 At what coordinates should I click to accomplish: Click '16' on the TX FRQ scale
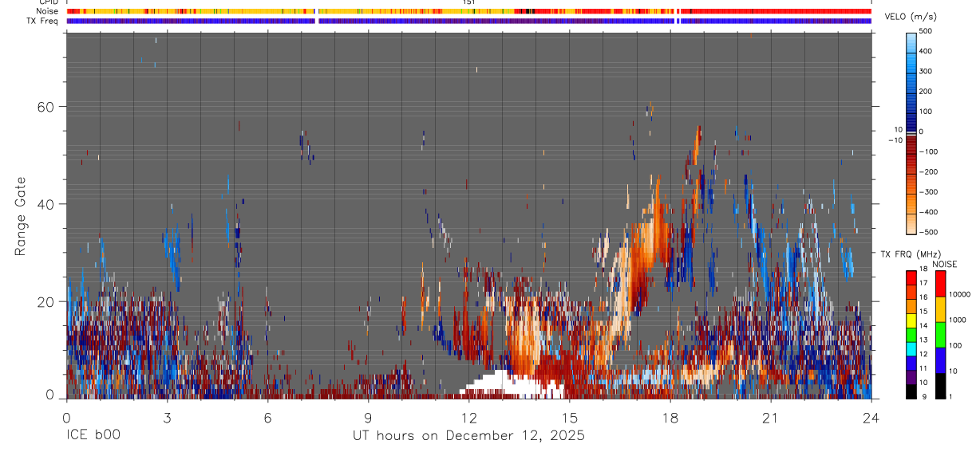pos(924,297)
